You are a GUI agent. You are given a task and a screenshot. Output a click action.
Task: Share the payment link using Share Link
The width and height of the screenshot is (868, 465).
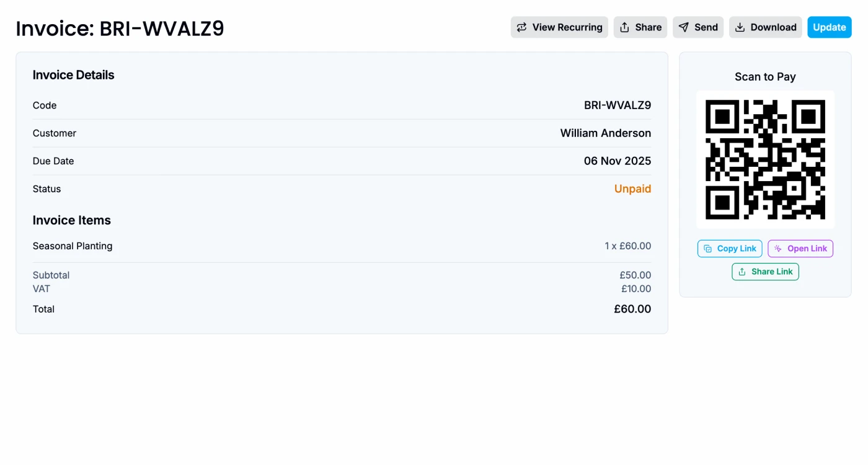[765, 272]
